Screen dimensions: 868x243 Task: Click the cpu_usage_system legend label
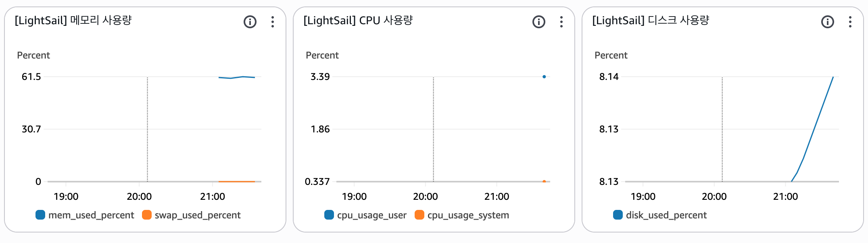(x=468, y=215)
